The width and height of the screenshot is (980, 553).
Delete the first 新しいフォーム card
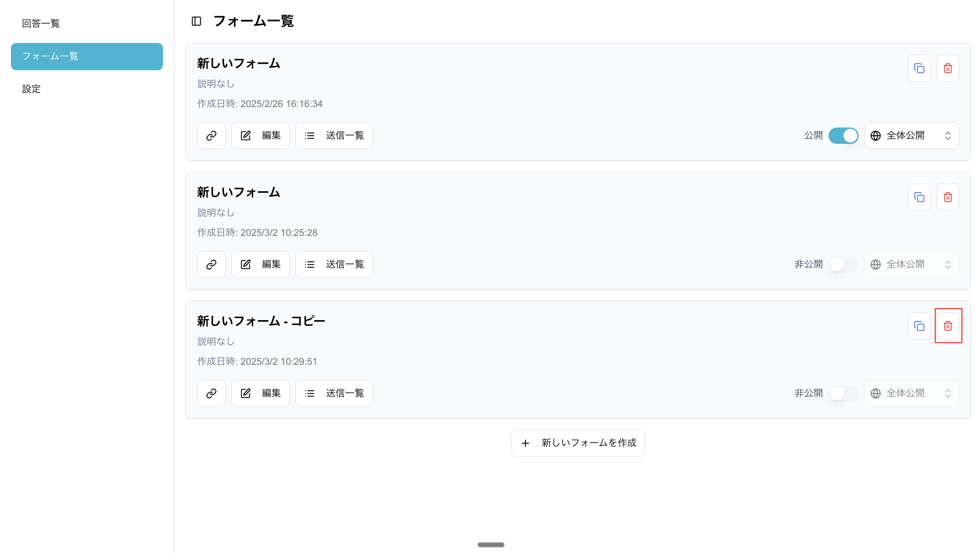(947, 69)
